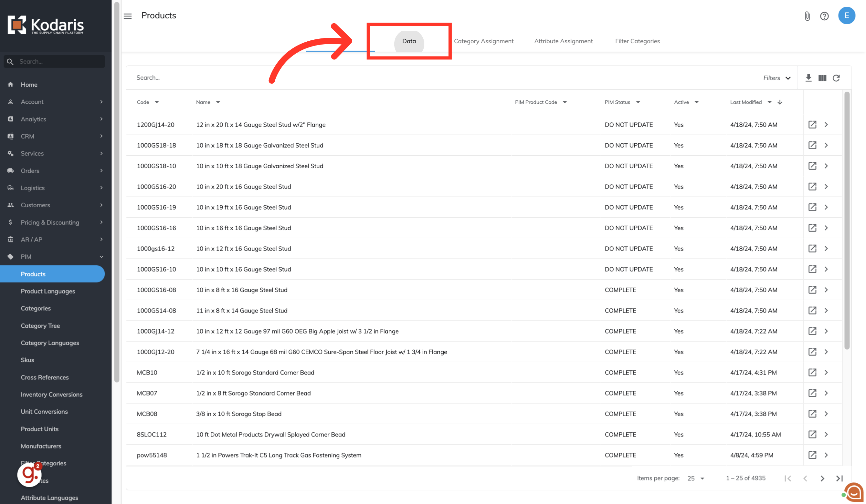Image resolution: width=866 pixels, height=504 pixels.
Task: Click the refresh table icon
Action: (836, 78)
